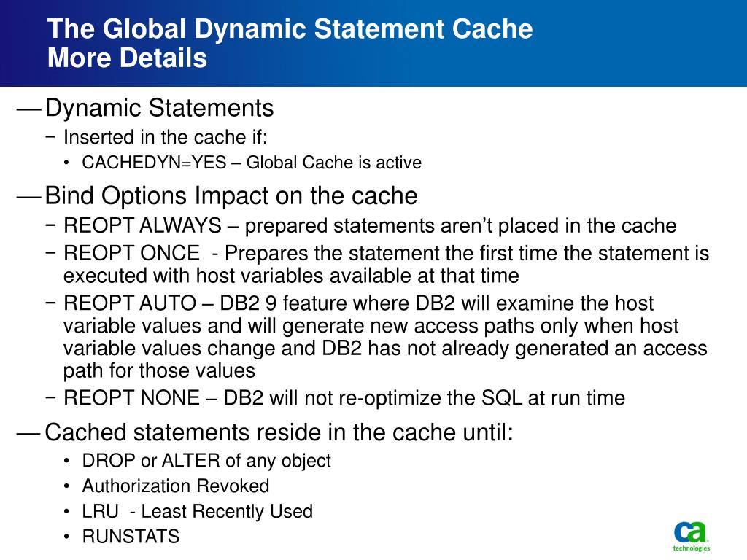The image size is (747, 560).
Task: Click the "Bind Options Impact on the cache" heading
Action: (231, 196)
